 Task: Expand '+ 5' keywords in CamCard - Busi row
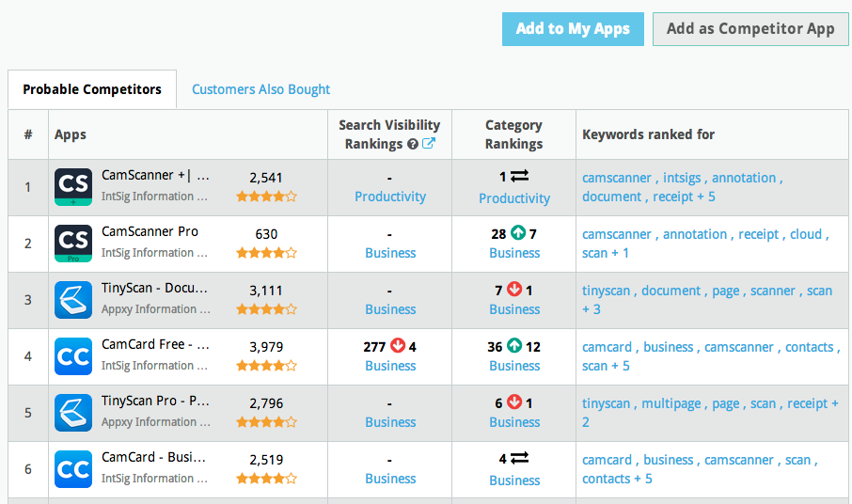(643, 480)
